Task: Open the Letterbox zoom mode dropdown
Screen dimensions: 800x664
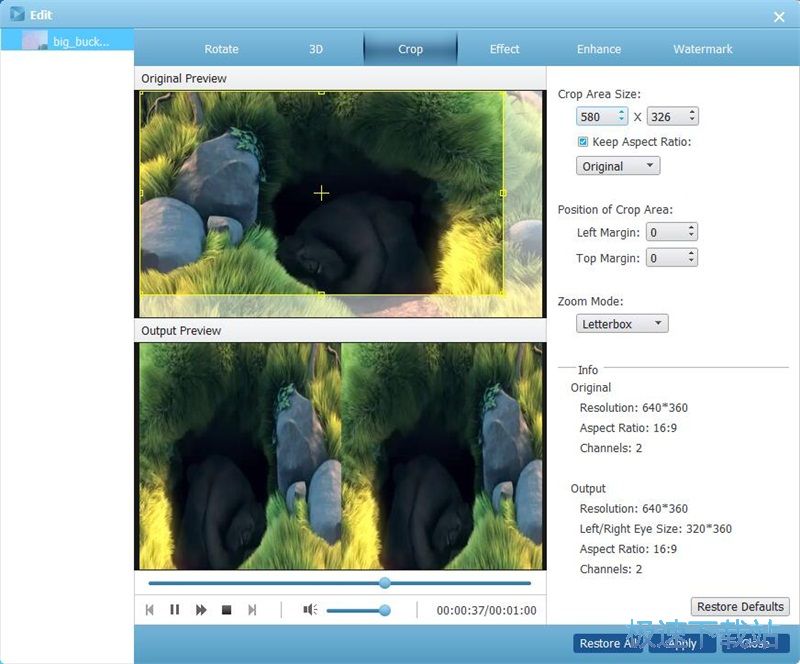Action: [x=622, y=324]
